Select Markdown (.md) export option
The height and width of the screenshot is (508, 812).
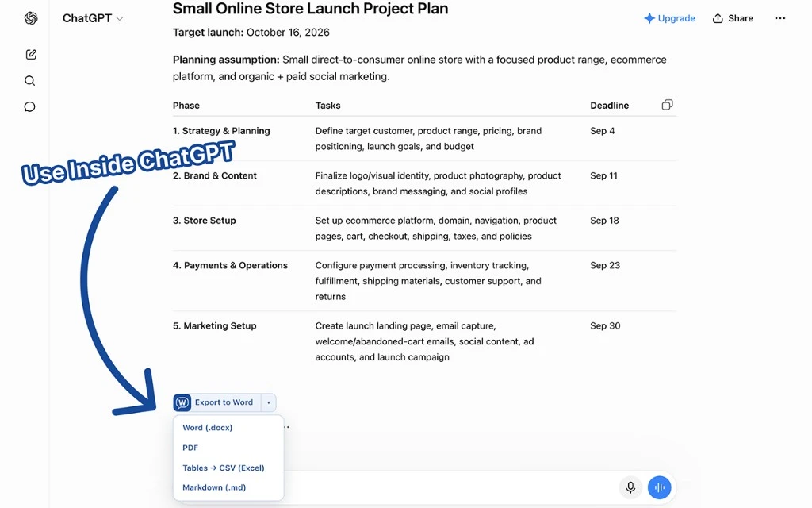tap(214, 487)
